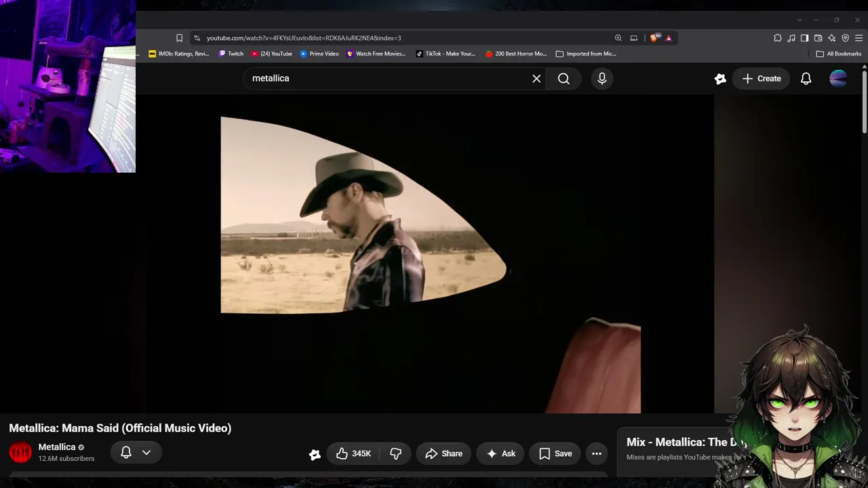Screen dimensions: 868x488
Task: Open IMDb: Ratings bookmark
Action: click(179, 54)
